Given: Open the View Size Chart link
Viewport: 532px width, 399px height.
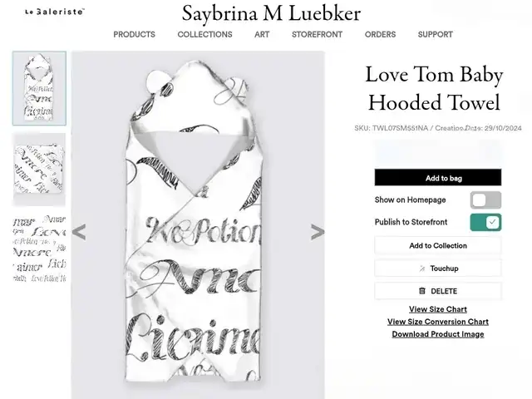Looking at the screenshot, I should 438,309.
